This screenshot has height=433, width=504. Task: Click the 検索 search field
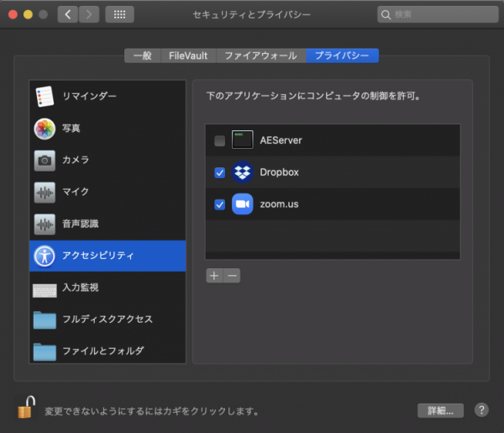tap(438, 14)
